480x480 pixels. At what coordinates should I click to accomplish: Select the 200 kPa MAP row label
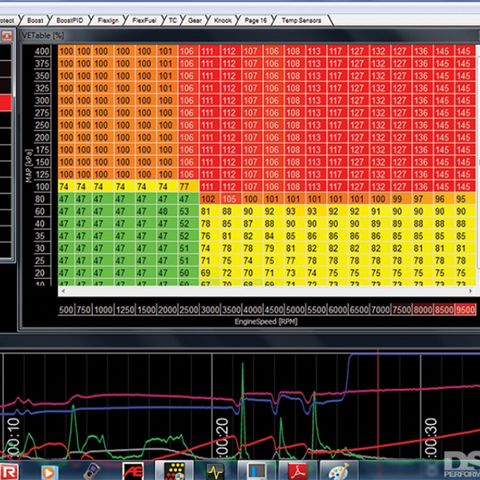(42, 137)
